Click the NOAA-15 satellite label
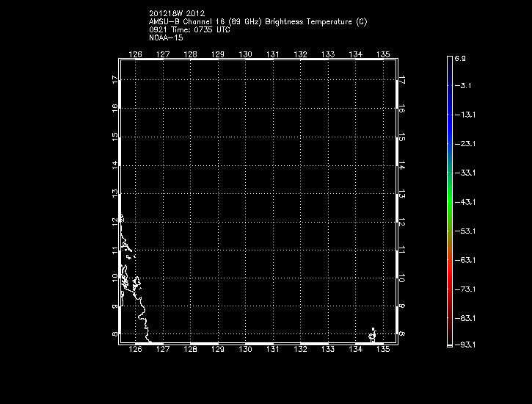 tap(165, 38)
